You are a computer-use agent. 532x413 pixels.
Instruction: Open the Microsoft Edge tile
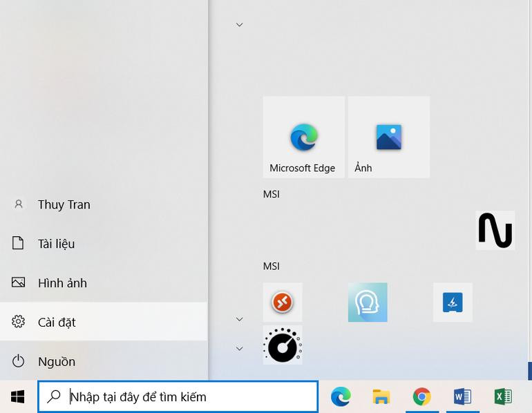click(303, 137)
